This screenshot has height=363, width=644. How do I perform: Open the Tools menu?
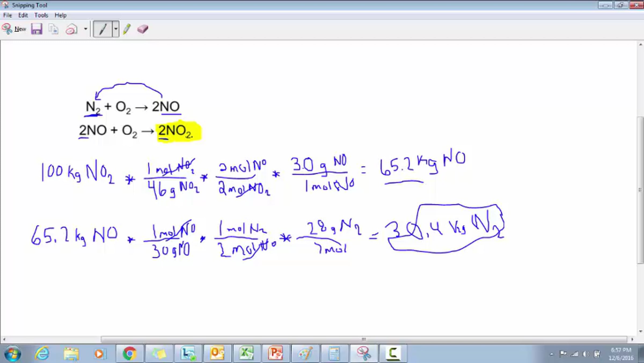[41, 15]
